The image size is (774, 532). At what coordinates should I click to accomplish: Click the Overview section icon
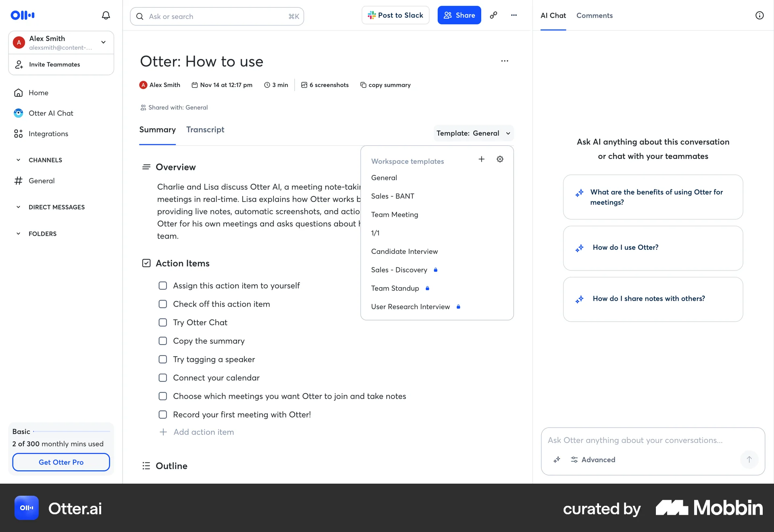146,167
